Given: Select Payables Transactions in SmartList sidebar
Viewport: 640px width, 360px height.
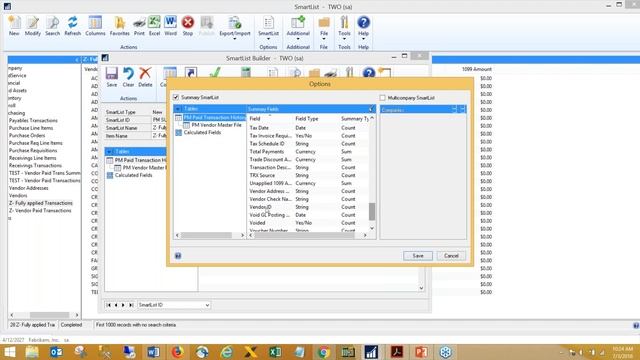Looking at the screenshot, I should [x=33, y=120].
